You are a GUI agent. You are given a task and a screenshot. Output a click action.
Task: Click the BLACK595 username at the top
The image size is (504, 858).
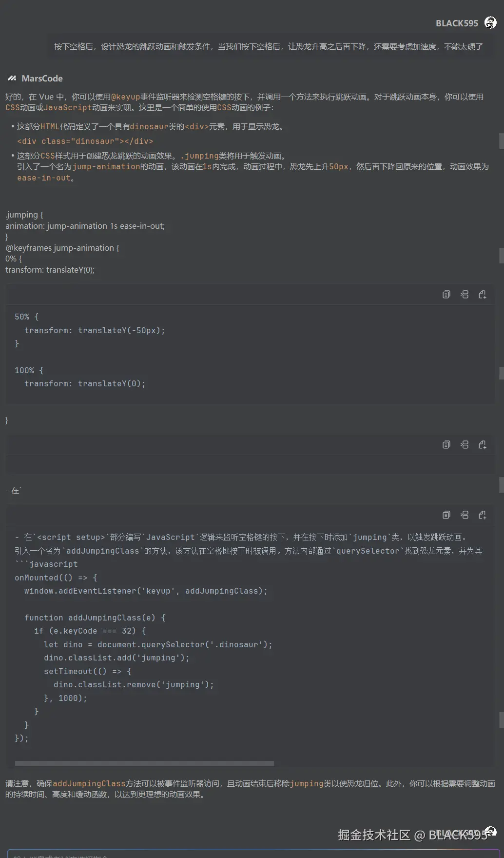pyautogui.click(x=457, y=23)
